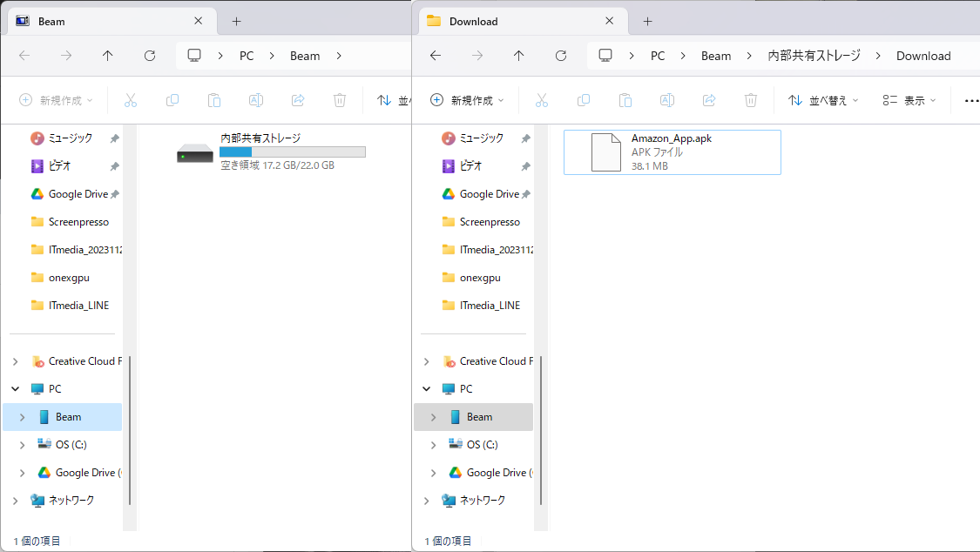Click monitor icon in Download window address bar
This screenshot has width=980, height=552.
click(x=605, y=56)
